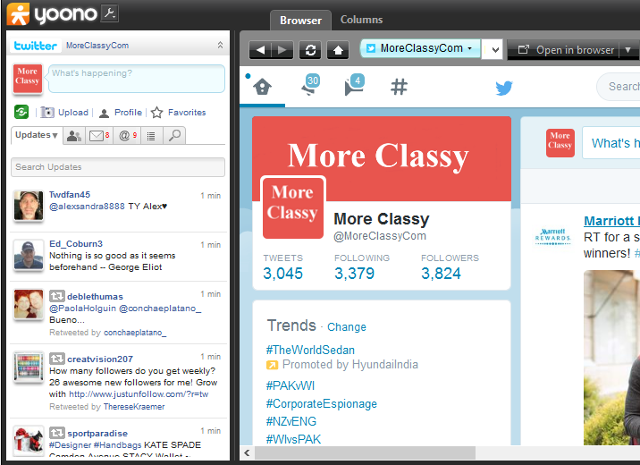Screen dimensions: 640x465
Task: Open arrow next to Open in browser
Action: [x=627, y=50]
